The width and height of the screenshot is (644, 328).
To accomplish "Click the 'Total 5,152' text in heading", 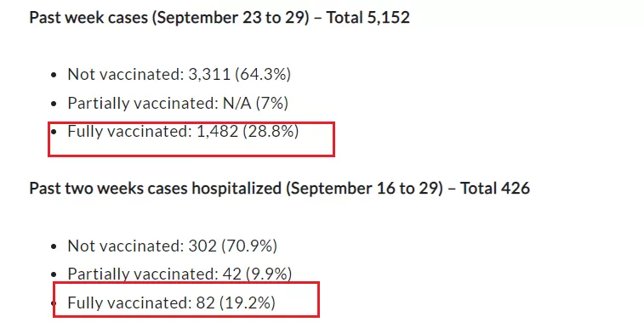I will click(x=368, y=18).
